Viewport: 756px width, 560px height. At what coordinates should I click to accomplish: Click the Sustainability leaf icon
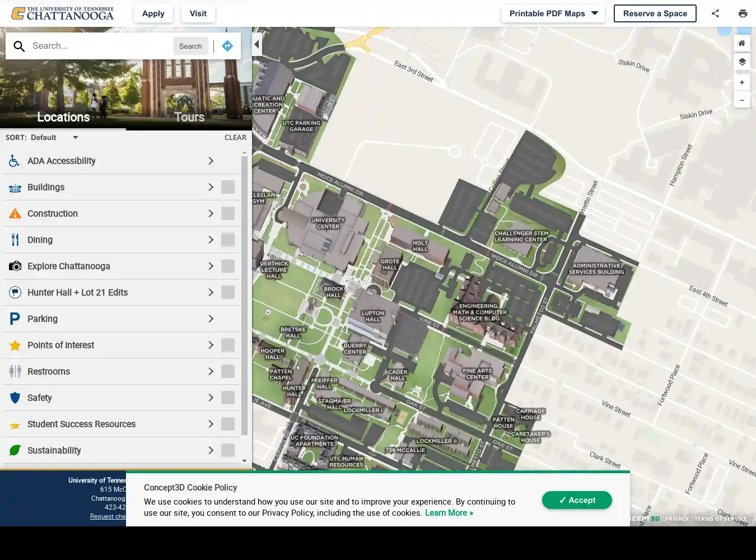tap(15, 450)
